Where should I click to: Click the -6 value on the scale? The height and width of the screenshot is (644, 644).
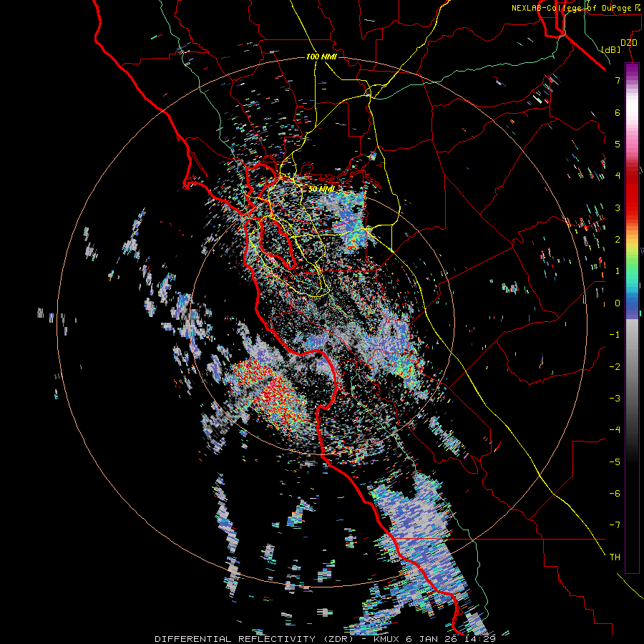pos(615,494)
